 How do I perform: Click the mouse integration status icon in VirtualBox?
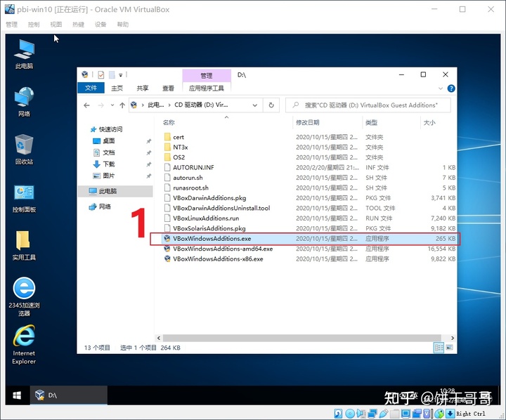coord(439,413)
